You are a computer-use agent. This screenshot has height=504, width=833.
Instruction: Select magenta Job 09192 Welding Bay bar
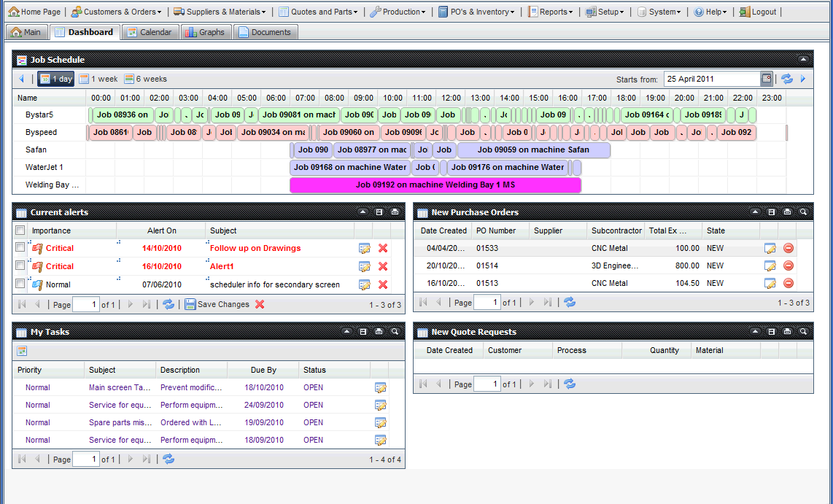coord(435,185)
